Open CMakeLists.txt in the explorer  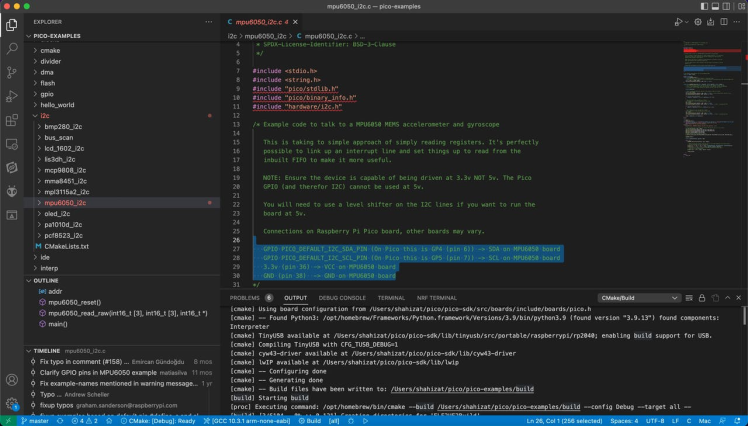pyautogui.click(x=67, y=245)
